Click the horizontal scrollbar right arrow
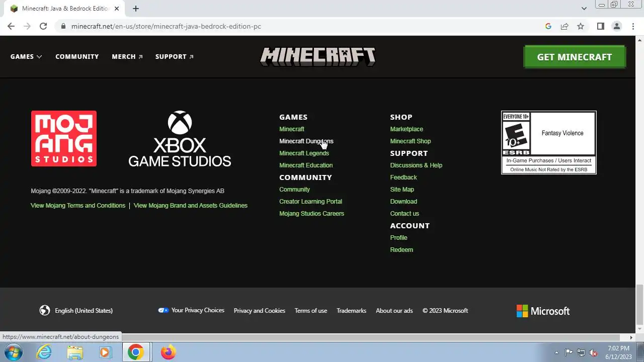The height and width of the screenshot is (362, 644). coord(631,337)
